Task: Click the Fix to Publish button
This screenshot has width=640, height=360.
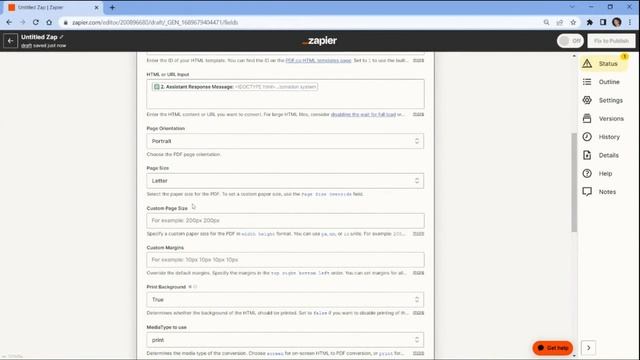Action: (611, 41)
